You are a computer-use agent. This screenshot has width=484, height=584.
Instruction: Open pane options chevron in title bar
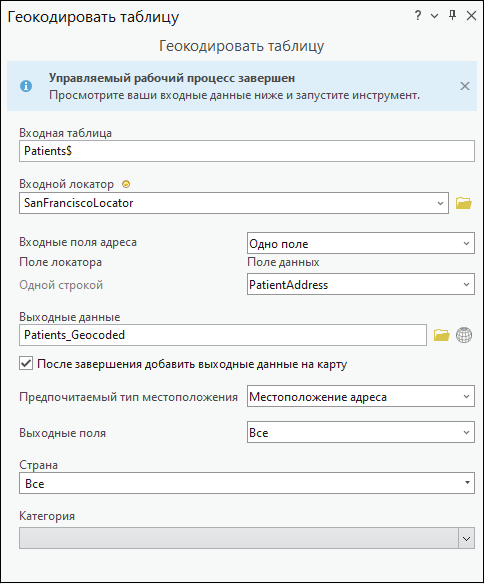[434, 16]
